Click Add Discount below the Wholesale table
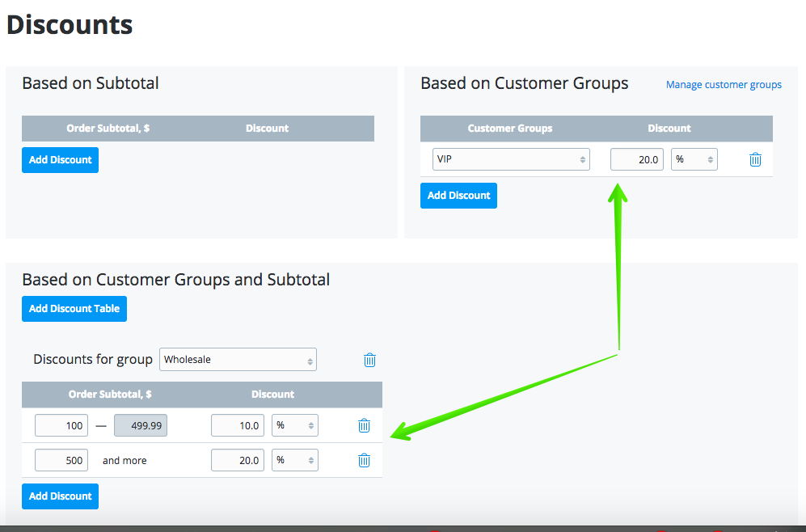Viewport: 806px width, 532px height. pyautogui.click(x=60, y=496)
